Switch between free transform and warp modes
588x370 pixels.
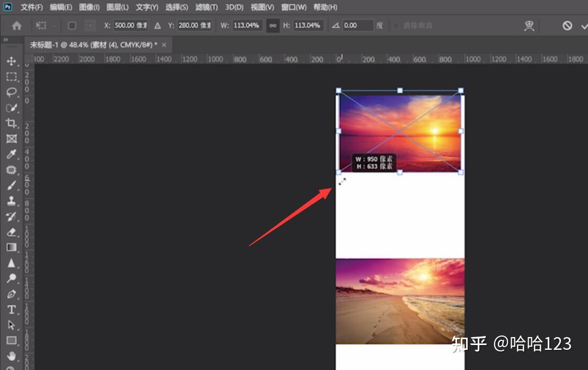click(x=529, y=25)
